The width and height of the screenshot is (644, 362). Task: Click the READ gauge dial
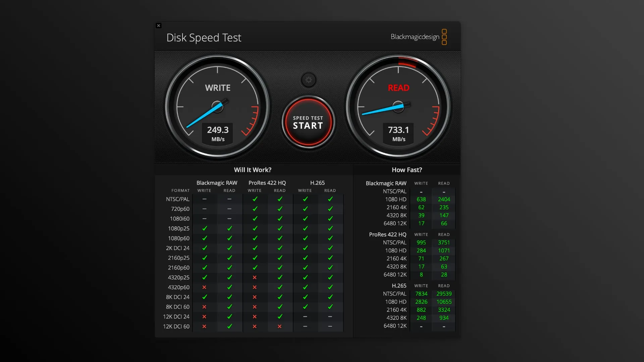click(x=398, y=107)
